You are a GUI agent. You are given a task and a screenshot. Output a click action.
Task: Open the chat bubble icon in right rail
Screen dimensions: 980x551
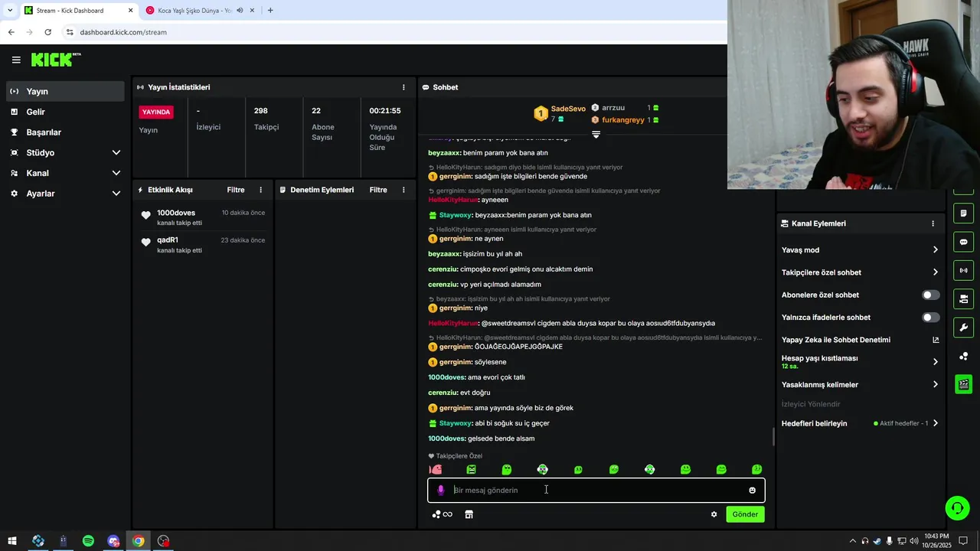pos(963,242)
